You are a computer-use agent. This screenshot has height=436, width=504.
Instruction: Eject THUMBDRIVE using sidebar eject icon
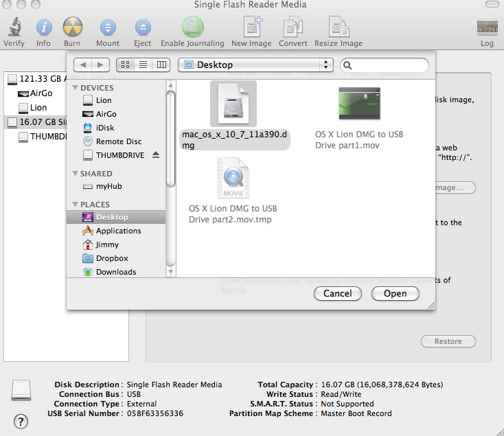tap(156, 155)
